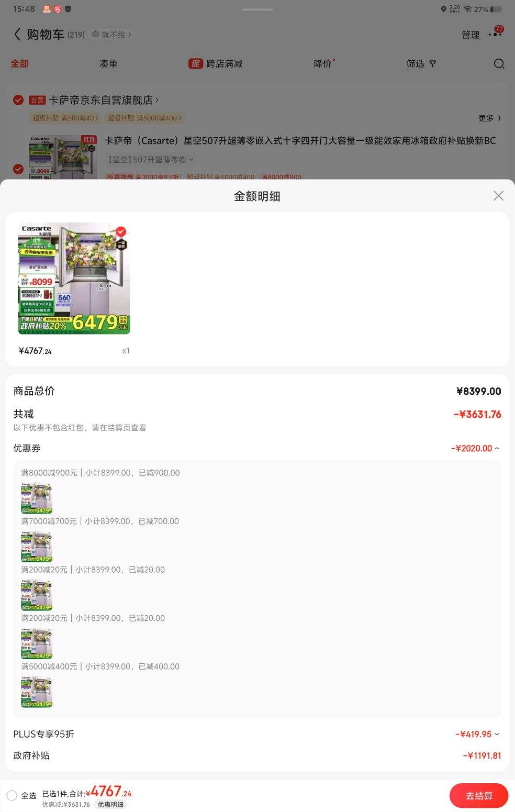Tap the battery 27% indicator

(488, 9)
